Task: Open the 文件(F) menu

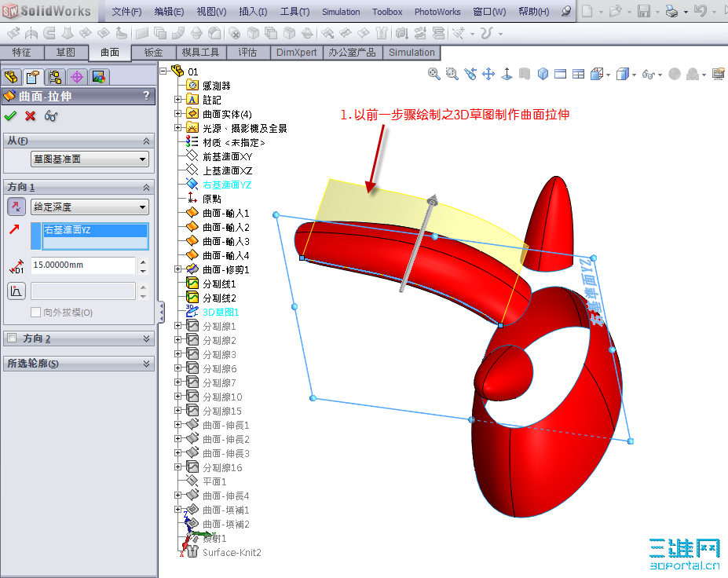Action: pos(126,12)
